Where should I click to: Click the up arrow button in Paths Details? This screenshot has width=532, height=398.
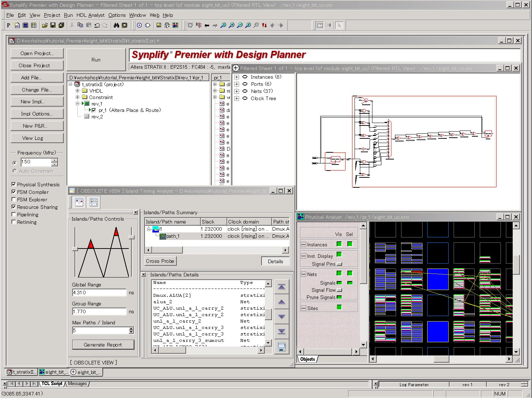(282, 302)
